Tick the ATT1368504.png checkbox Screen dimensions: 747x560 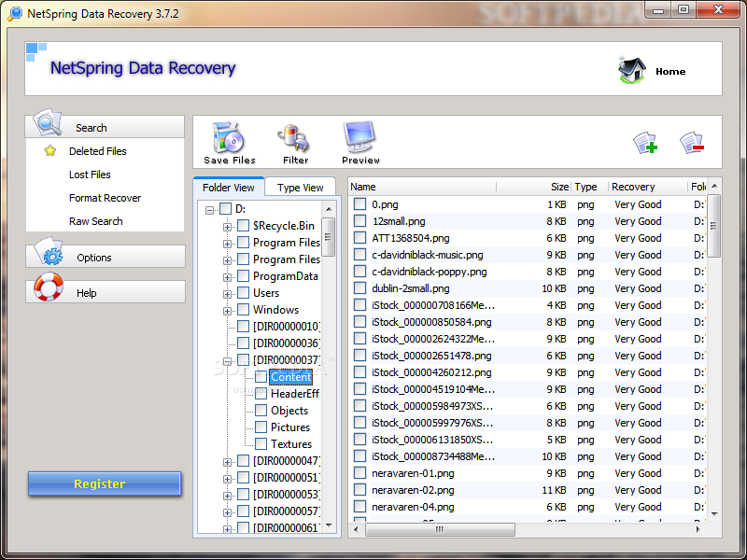click(359, 238)
